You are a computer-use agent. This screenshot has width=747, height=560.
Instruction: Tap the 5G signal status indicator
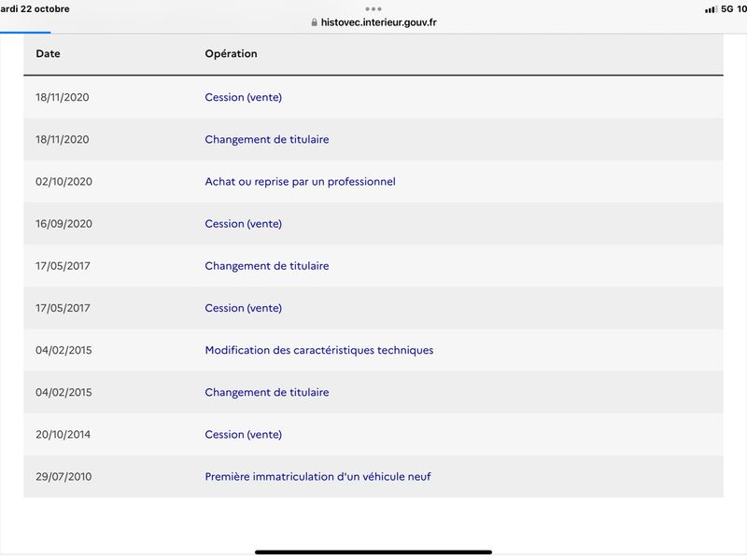pyautogui.click(x=727, y=9)
